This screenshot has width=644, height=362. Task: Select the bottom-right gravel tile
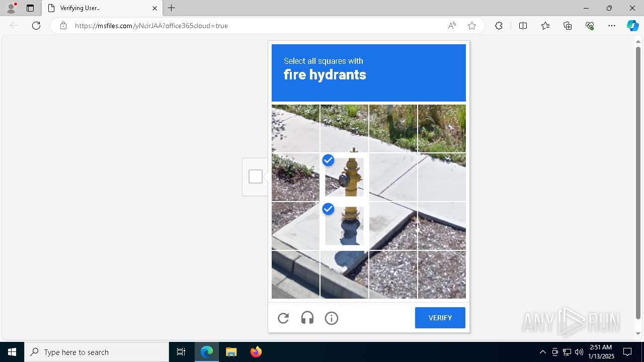(442, 275)
